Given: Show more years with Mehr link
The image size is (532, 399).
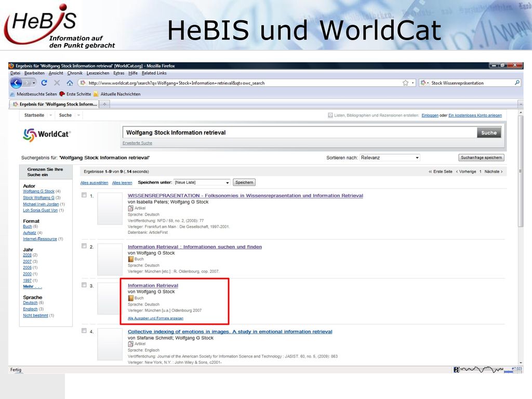Looking at the screenshot, I should pyautogui.click(x=33, y=287).
